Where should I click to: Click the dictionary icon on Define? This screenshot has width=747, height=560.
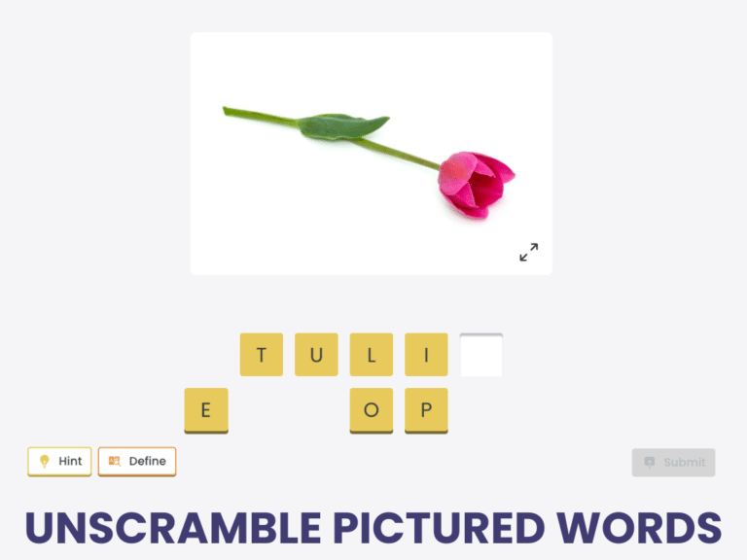pos(115,462)
